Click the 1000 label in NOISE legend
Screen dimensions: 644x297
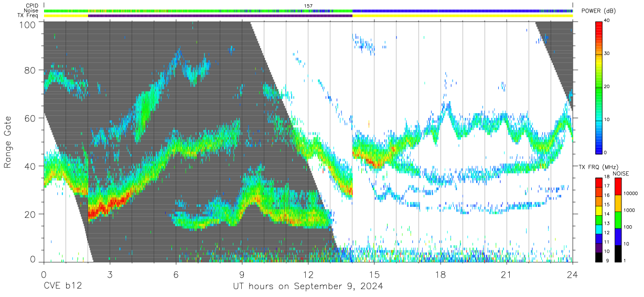(x=630, y=210)
